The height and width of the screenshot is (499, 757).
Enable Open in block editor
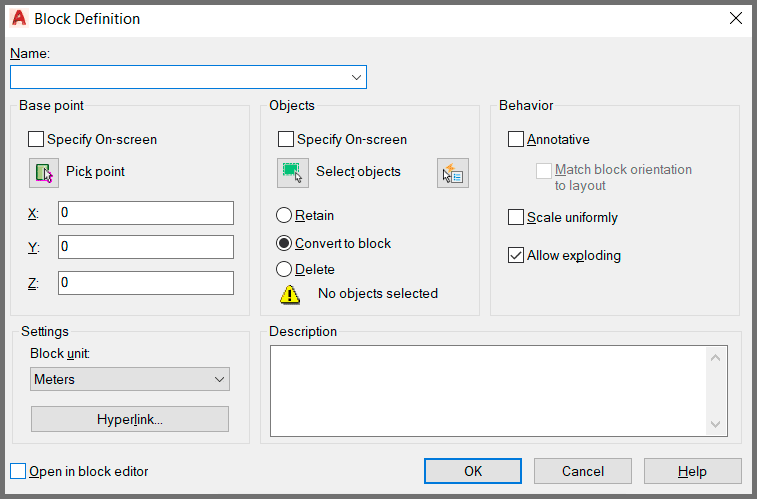click(x=18, y=471)
